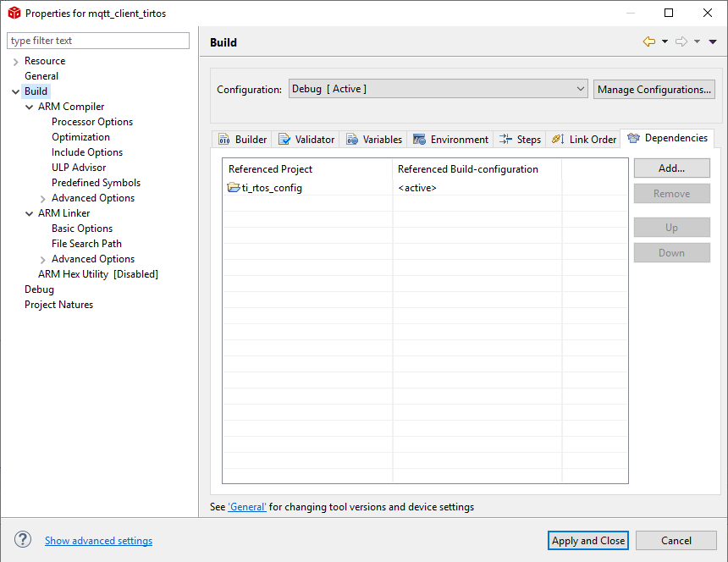Collapse the ARM Compiler tree node
The height and width of the screenshot is (562, 728).
pyautogui.click(x=30, y=107)
